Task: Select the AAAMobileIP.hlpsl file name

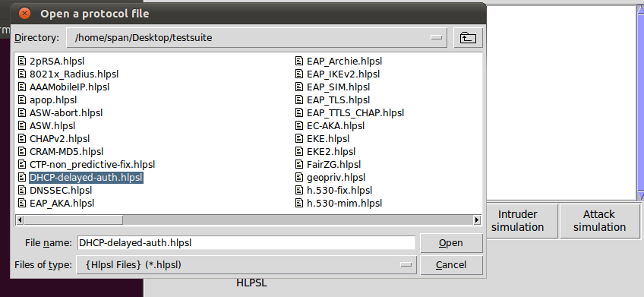Action: pos(69,87)
